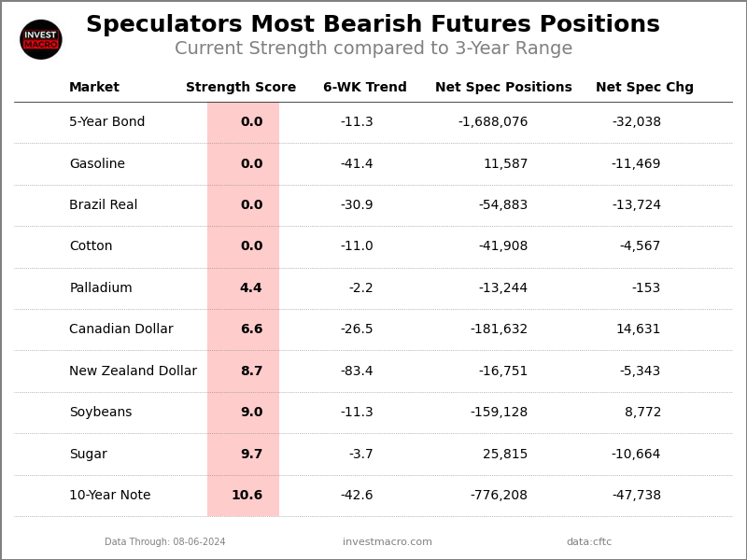Click the Invest Macro logo icon

[41, 39]
